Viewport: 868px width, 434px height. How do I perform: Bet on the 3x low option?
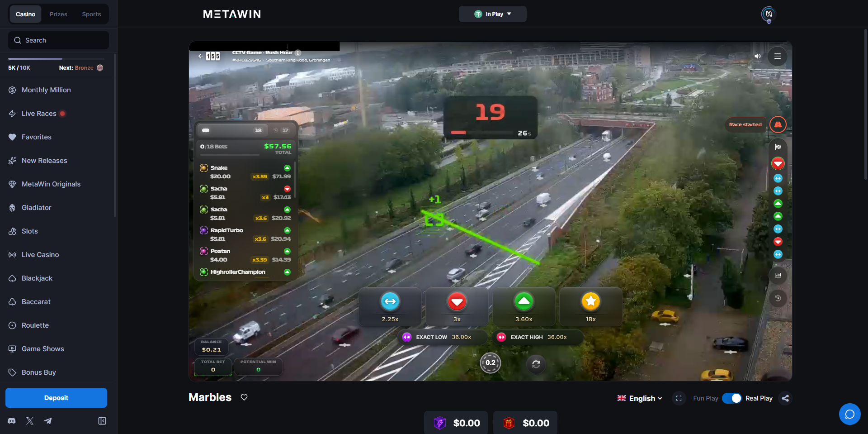(457, 307)
